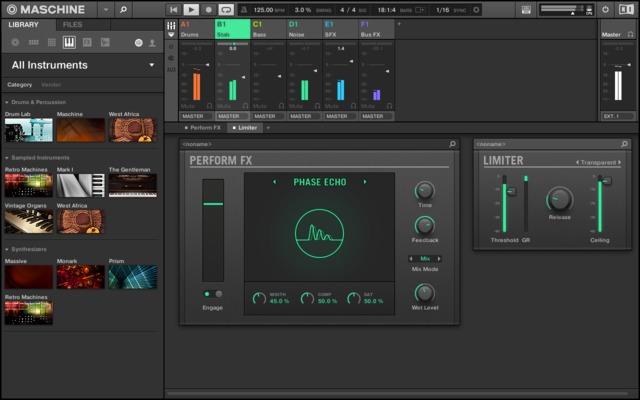Select the Samples browser icon
This screenshot has width=640, height=400.
pos(105,42)
